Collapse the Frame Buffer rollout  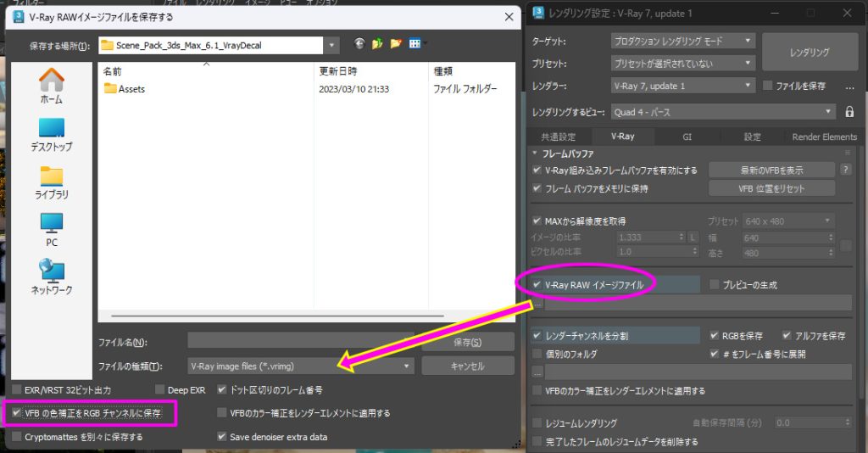(x=535, y=153)
